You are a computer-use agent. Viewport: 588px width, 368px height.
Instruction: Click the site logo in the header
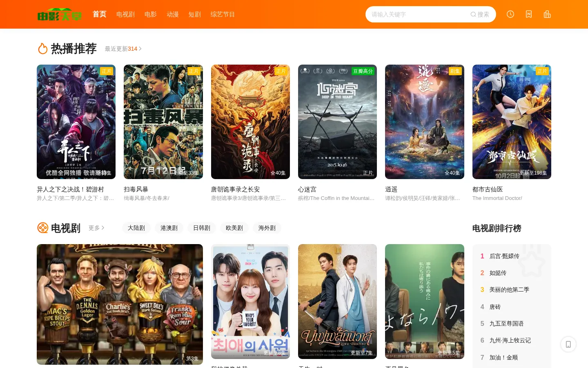tap(60, 14)
